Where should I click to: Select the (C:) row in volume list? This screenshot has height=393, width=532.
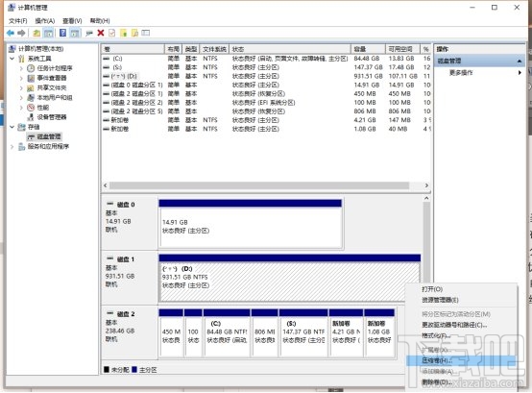(x=266, y=59)
